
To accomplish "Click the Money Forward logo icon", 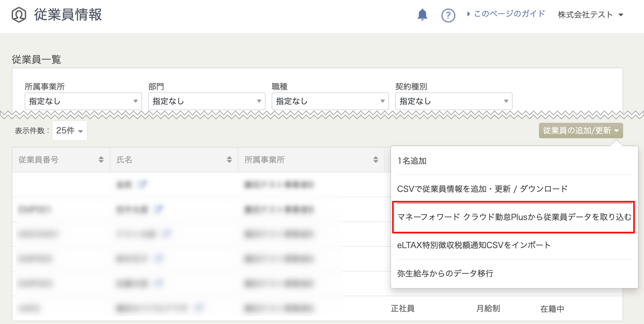I will tap(19, 15).
